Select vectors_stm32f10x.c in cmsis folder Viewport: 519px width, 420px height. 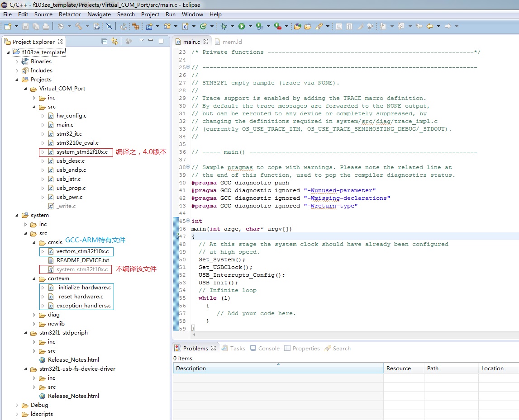82,251
